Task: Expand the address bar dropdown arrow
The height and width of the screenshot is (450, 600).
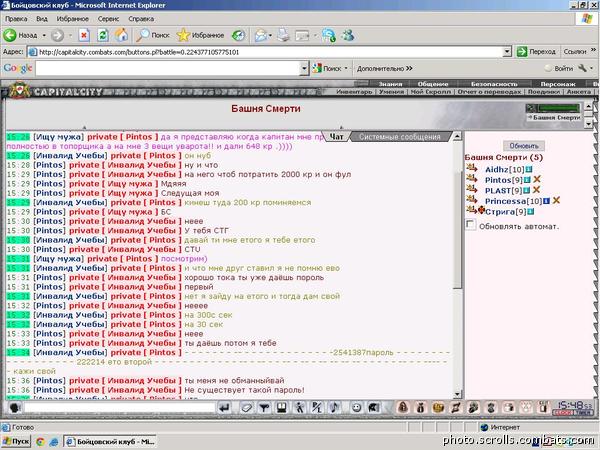Action: coord(507,52)
